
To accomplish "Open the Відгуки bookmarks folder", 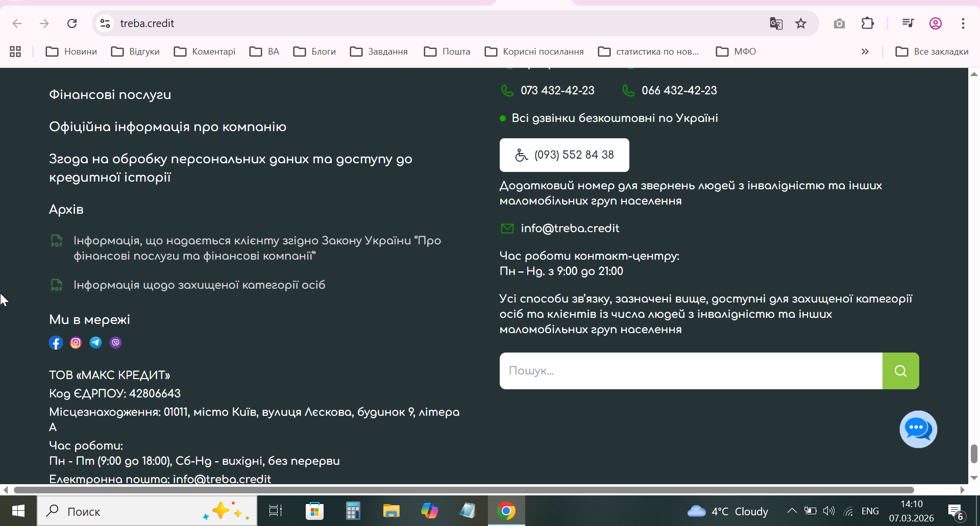I will tap(136, 52).
